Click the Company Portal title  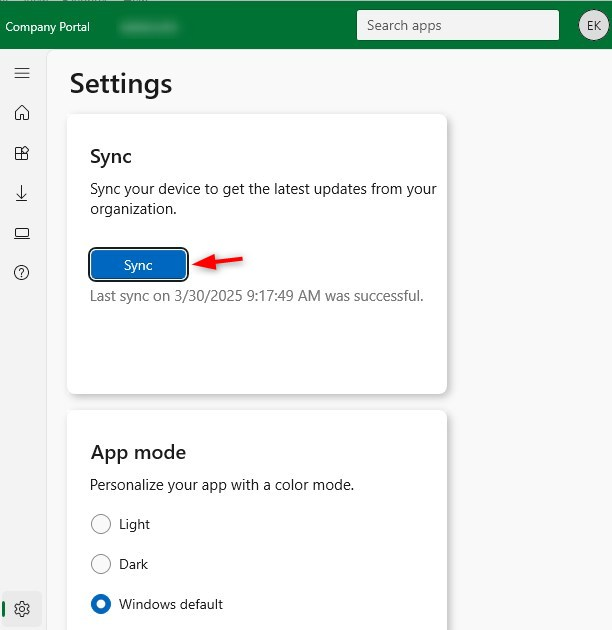pyautogui.click(x=47, y=27)
